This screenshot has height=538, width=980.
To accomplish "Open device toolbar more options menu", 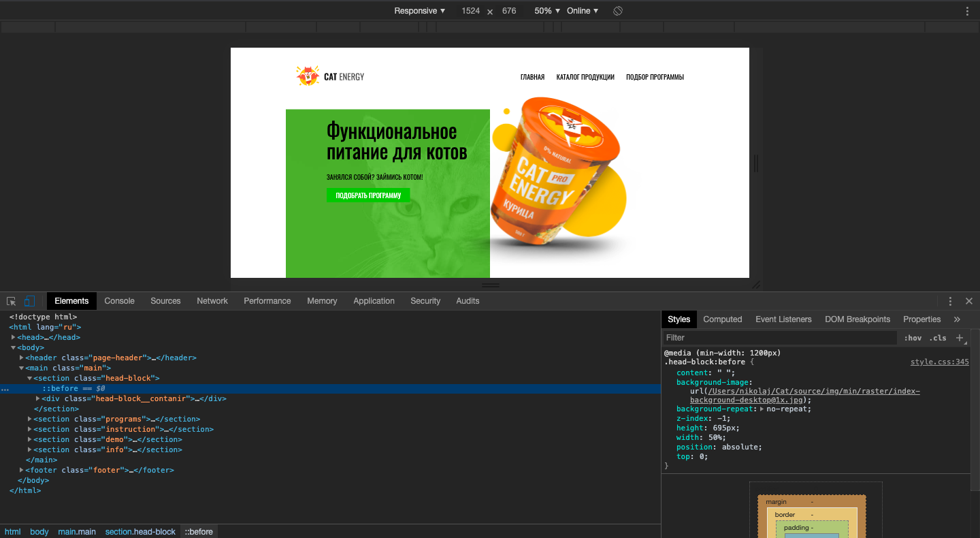I will pyautogui.click(x=967, y=11).
